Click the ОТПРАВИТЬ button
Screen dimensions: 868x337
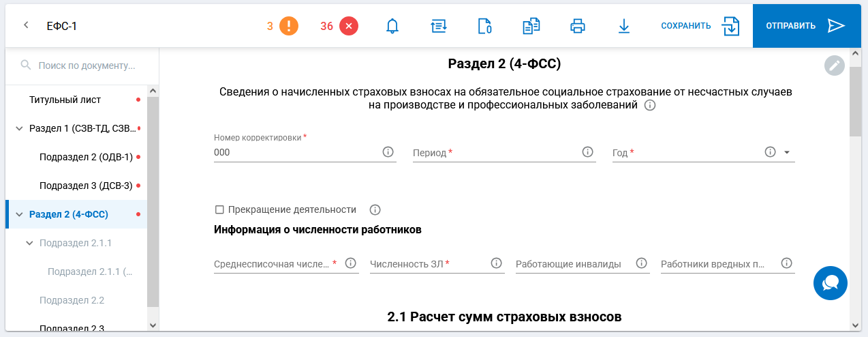pyautogui.click(x=805, y=26)
